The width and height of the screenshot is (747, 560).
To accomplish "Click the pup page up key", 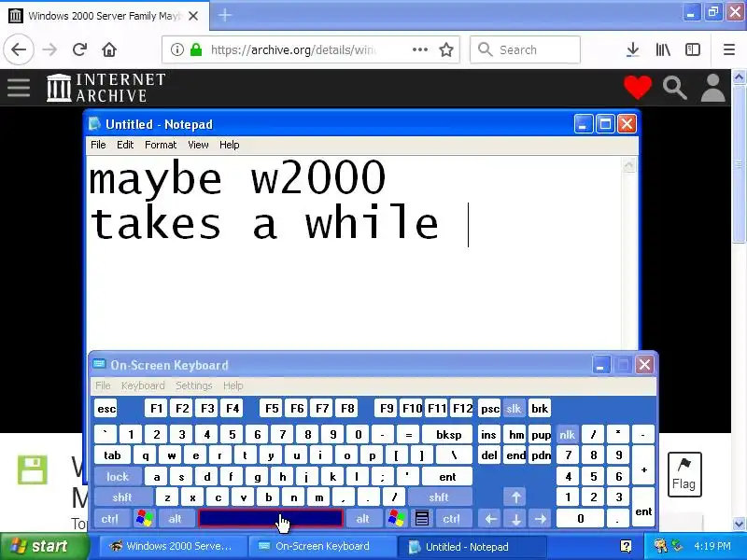I will (x=541, y=434).
